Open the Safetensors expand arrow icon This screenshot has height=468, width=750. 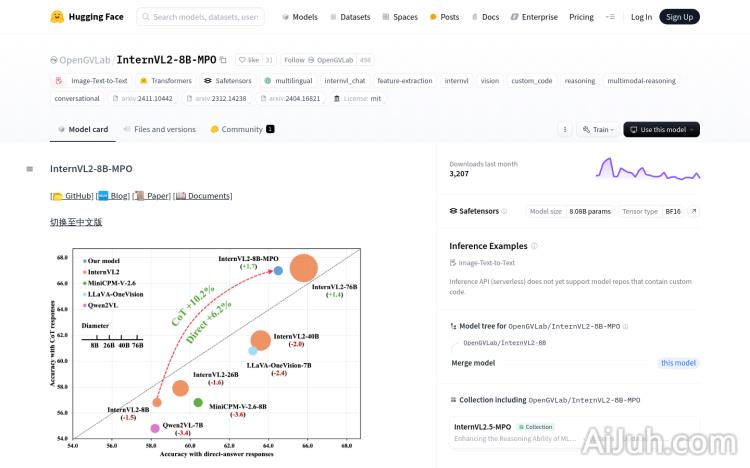[x=694, y=211]
